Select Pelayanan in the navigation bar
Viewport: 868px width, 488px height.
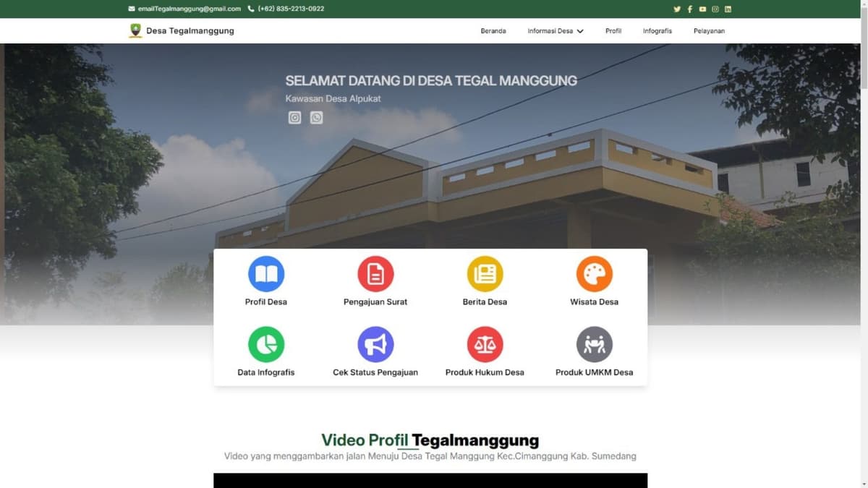709,31
